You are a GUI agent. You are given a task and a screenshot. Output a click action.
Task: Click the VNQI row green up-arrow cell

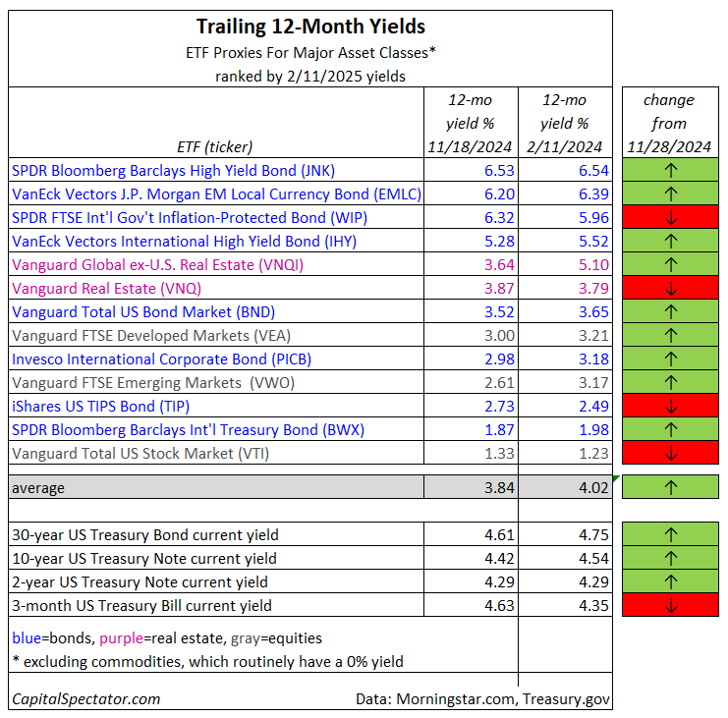coord(670,264)
